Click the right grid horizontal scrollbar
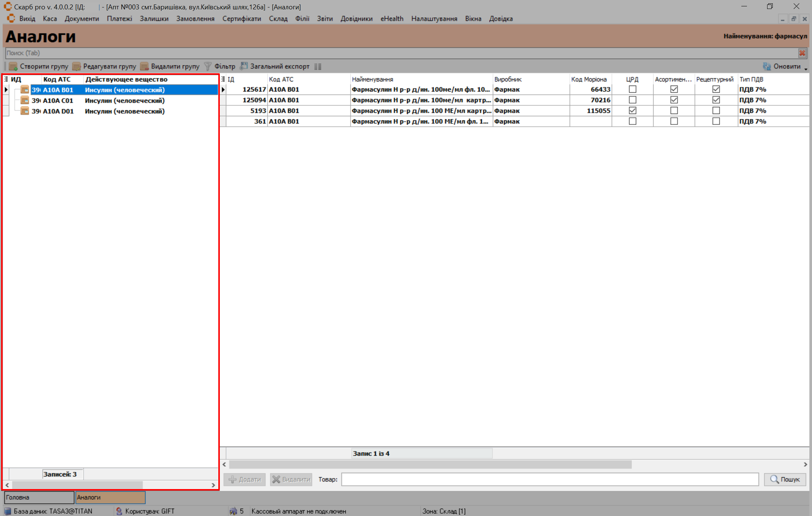 (x=430, y=464)
